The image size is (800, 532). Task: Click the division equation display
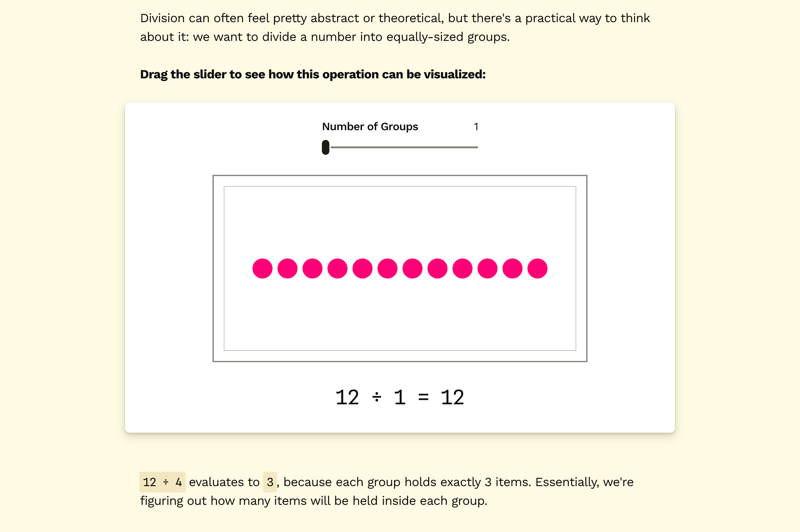pos(399,396)
